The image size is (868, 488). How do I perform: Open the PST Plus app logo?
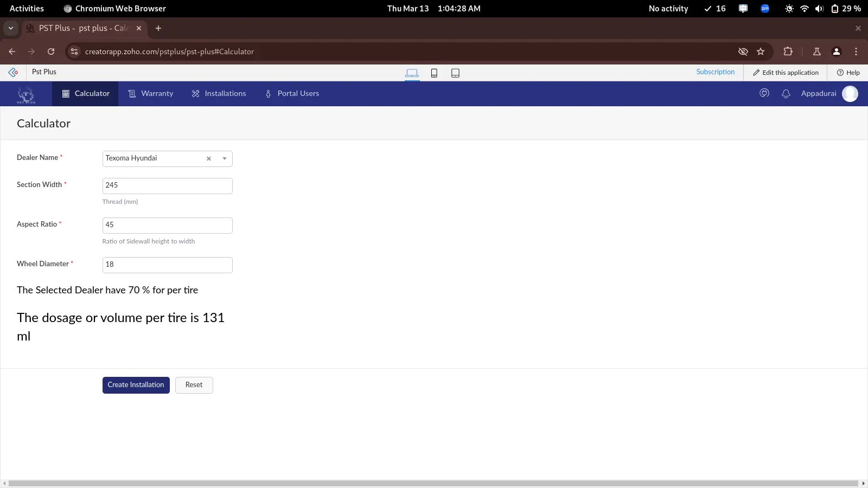[x=25, y=93]
